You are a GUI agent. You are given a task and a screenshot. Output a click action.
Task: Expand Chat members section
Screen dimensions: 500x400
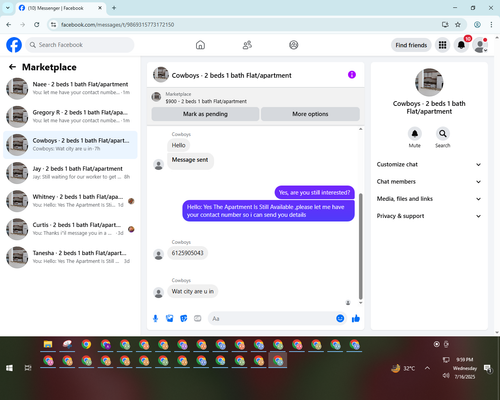click(429, 182)
